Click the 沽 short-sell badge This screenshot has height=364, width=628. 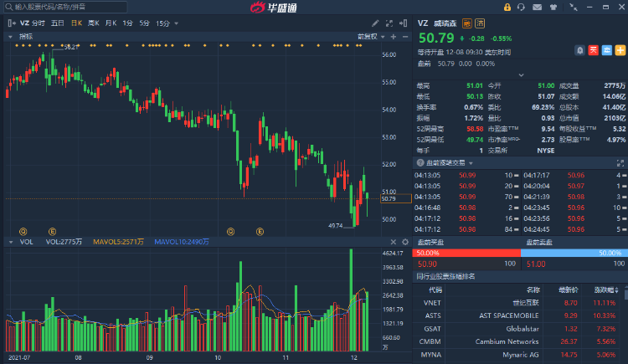(480, 23)
